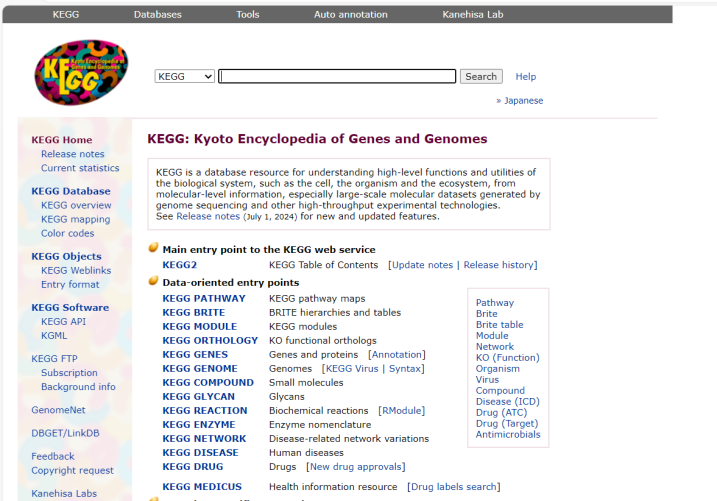Go to KEGG Home in sidebar
717x501 pixels.
(x=62, y=140)
